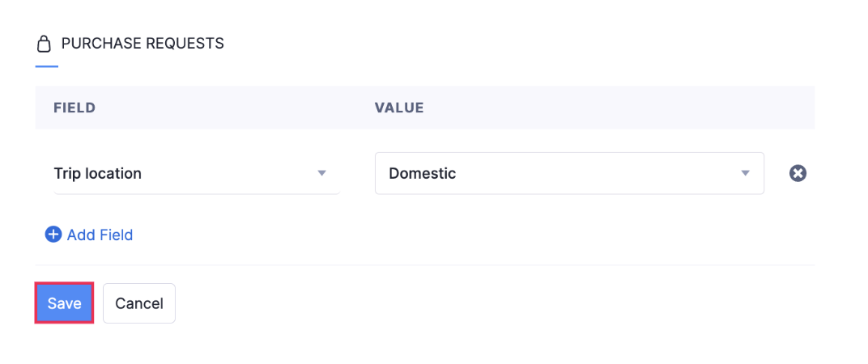Viewport: 868px width, 364px height.
Task: Click the FIELD column header
Action: (74, 108)
